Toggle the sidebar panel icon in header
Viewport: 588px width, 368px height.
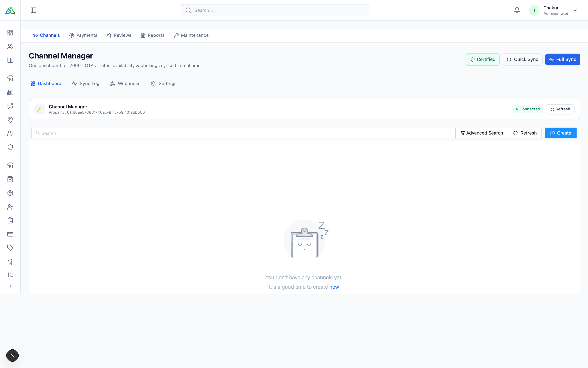coord(33,10)
